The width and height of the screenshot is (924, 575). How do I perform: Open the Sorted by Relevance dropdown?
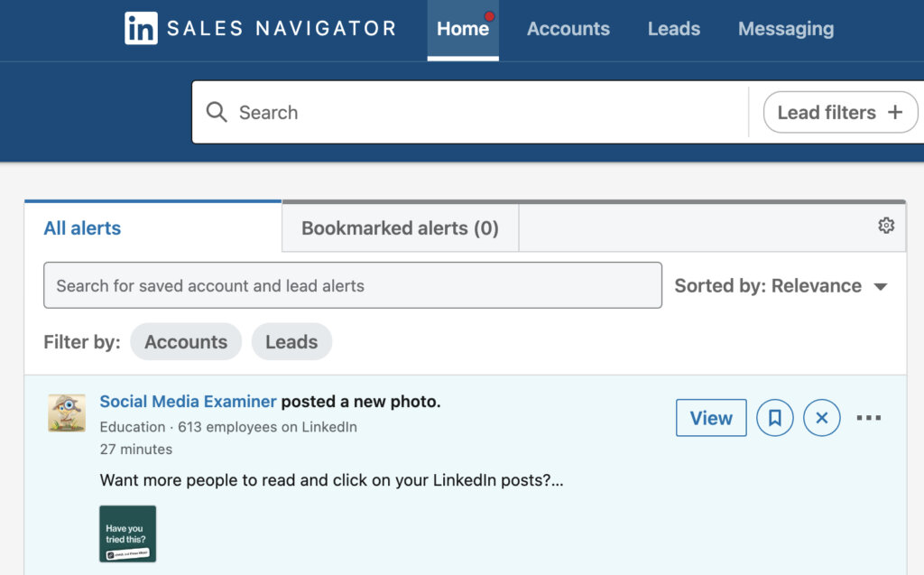coord(781,285)
